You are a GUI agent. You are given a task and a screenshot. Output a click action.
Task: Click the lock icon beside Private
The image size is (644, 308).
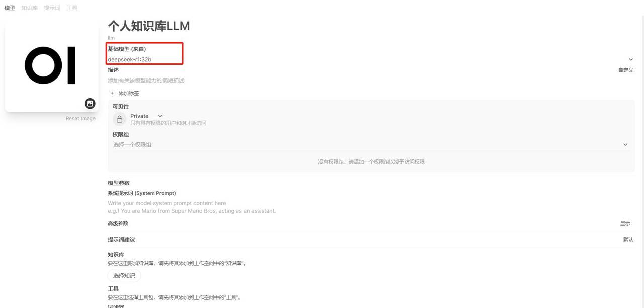coord(120,119)
